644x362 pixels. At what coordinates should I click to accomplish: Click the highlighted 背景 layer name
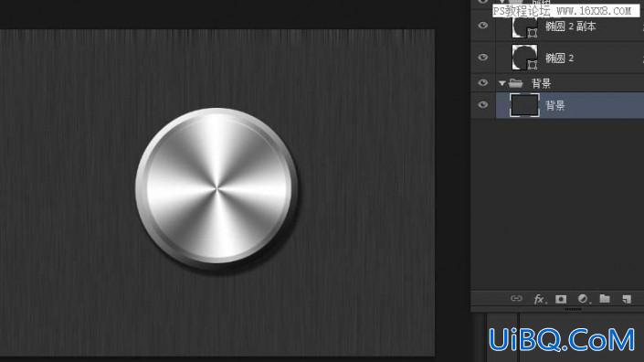555,106
